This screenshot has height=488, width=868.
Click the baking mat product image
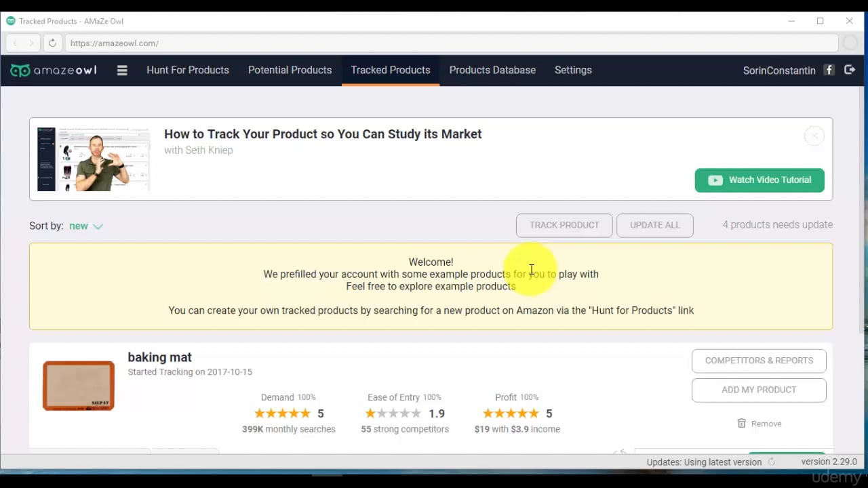pos(79,386)
